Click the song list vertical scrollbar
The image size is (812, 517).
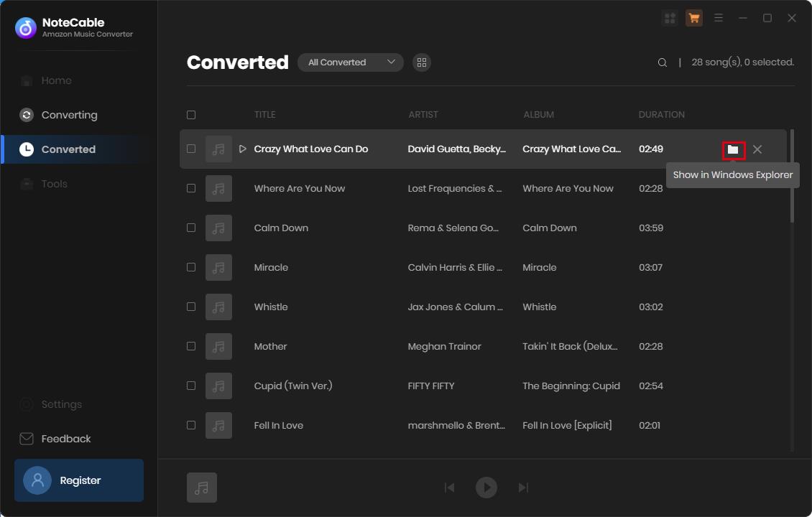[792, 176]
